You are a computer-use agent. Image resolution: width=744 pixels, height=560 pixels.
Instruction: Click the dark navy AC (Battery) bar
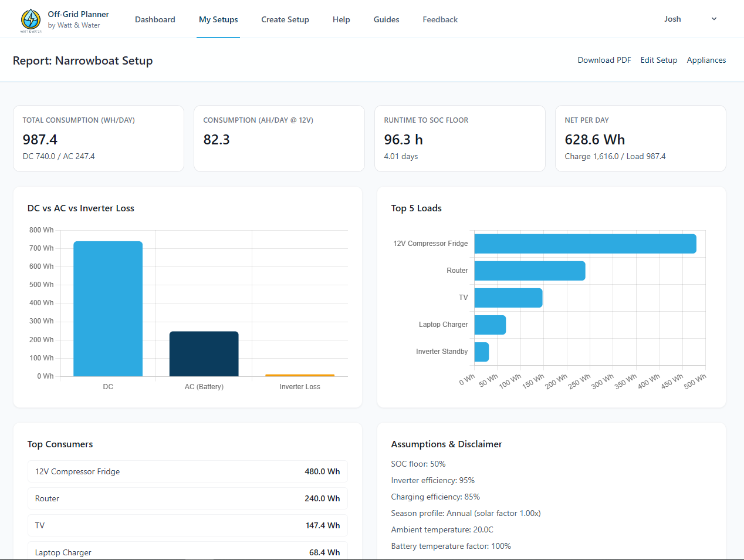coord(204,354)
